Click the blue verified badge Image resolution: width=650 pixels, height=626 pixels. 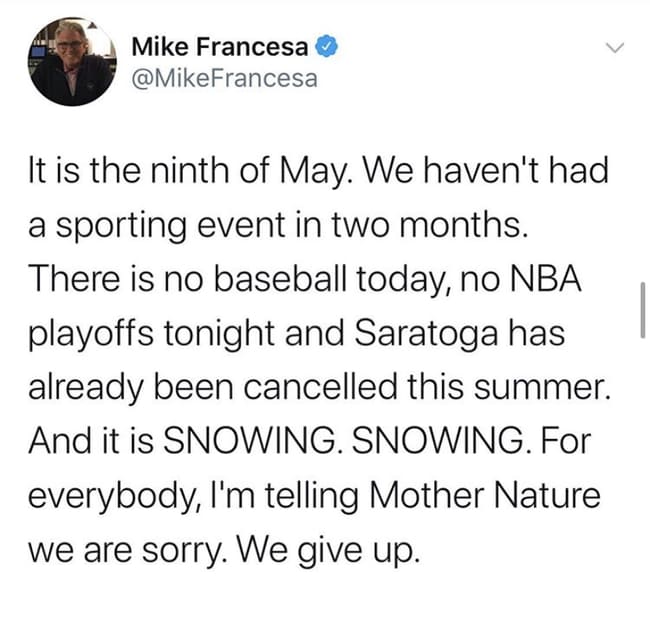[327, 46]
